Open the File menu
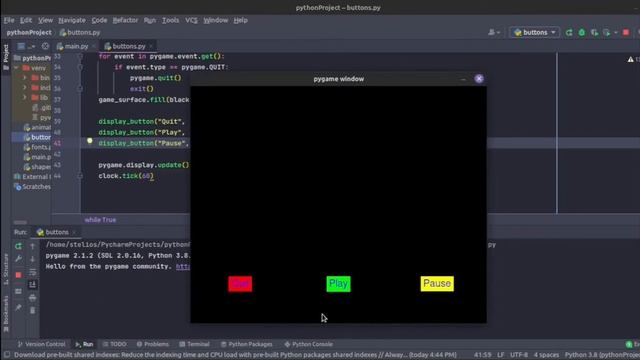The height and width of the screenshot is (360, 640). pos(9,20)
